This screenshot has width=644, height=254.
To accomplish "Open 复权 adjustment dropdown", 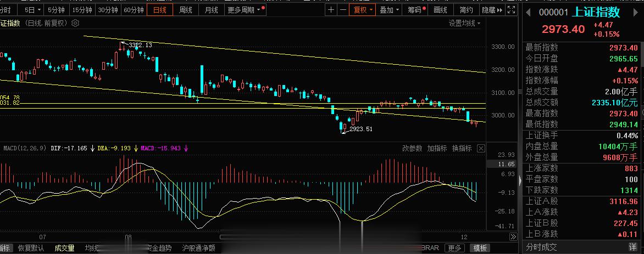I will click(362, 10).
